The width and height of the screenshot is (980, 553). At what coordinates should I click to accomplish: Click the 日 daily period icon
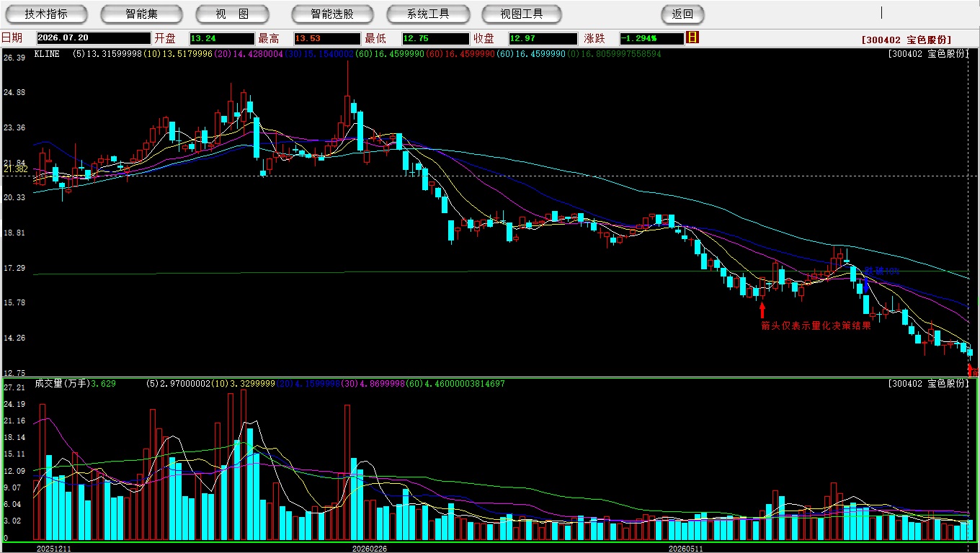pos(692,37)
